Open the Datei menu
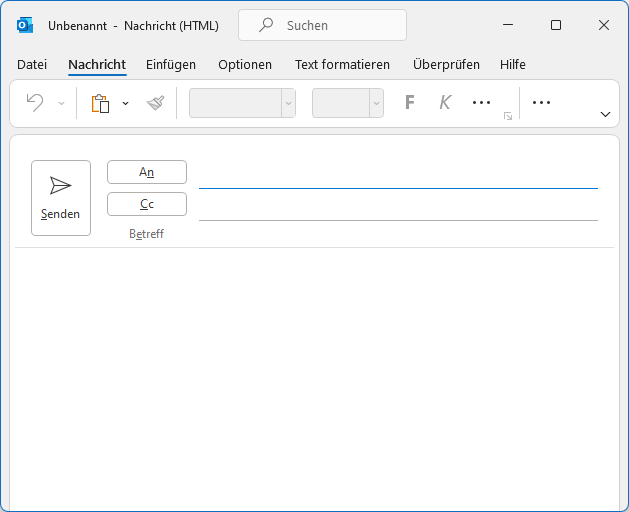The image size is (629, 512). [32, 64]
